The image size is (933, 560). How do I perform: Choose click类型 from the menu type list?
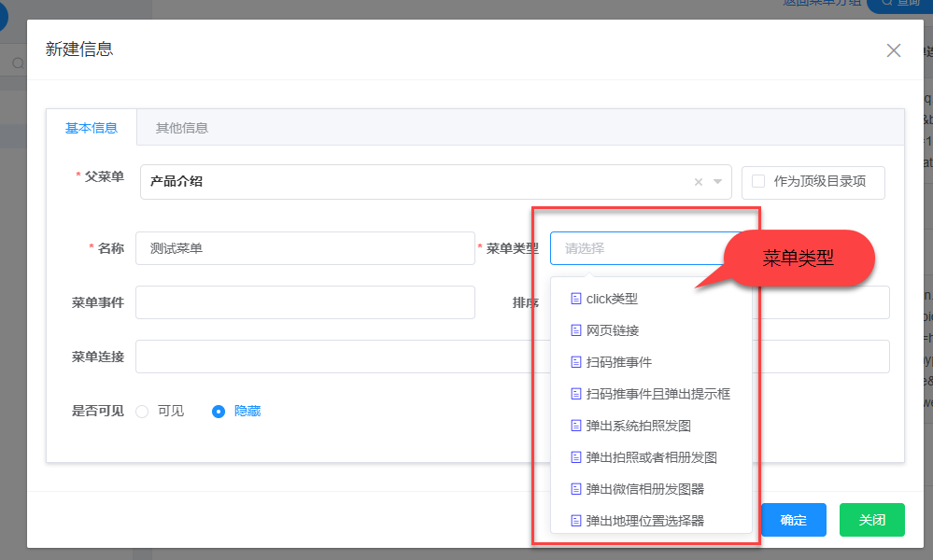pos(651,299)
